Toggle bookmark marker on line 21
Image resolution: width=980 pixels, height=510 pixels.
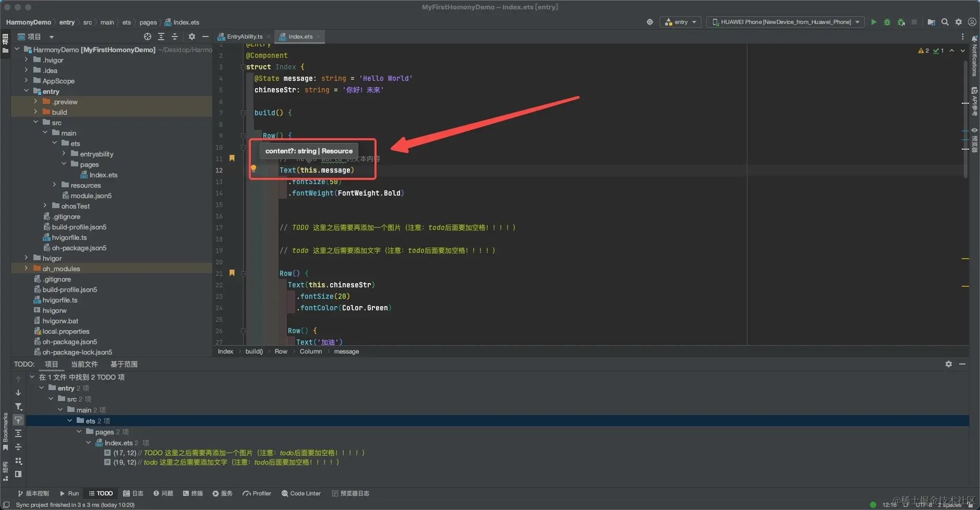pyautogui.click(x=232, y=273)
